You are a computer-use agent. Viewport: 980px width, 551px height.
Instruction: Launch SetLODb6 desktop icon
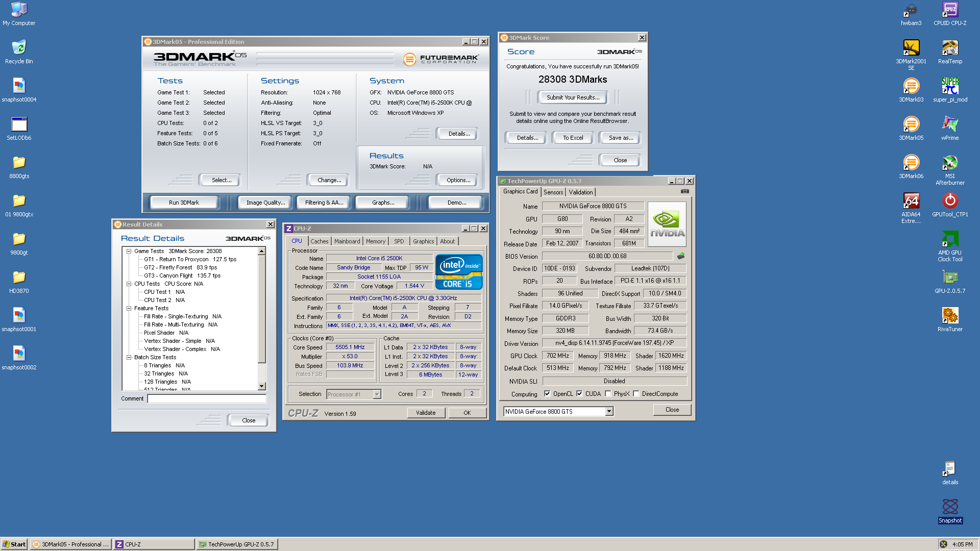tap(19, 129)
